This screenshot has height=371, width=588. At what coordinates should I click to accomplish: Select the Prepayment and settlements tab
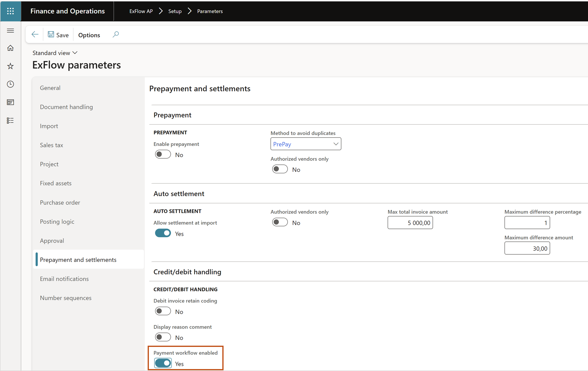[x=88, y=260]
